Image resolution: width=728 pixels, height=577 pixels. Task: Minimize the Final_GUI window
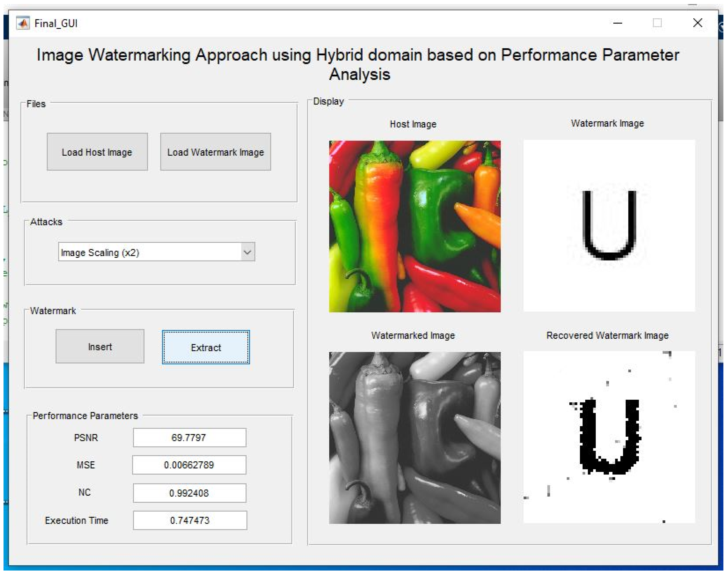(618, 23)
